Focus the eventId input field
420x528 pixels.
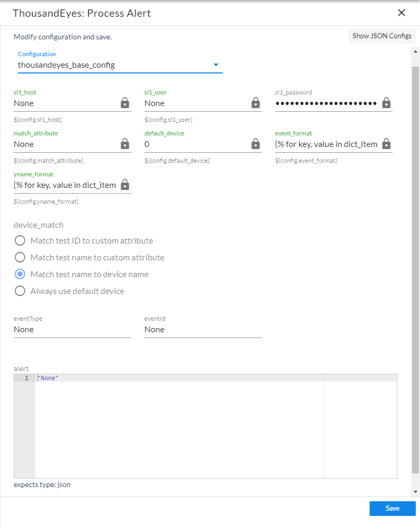203,330
